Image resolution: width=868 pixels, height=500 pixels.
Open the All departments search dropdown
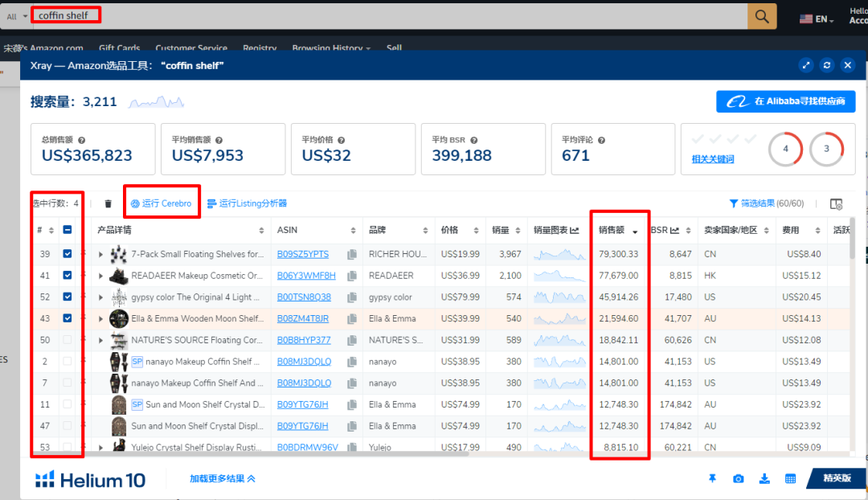pos(17,16)
